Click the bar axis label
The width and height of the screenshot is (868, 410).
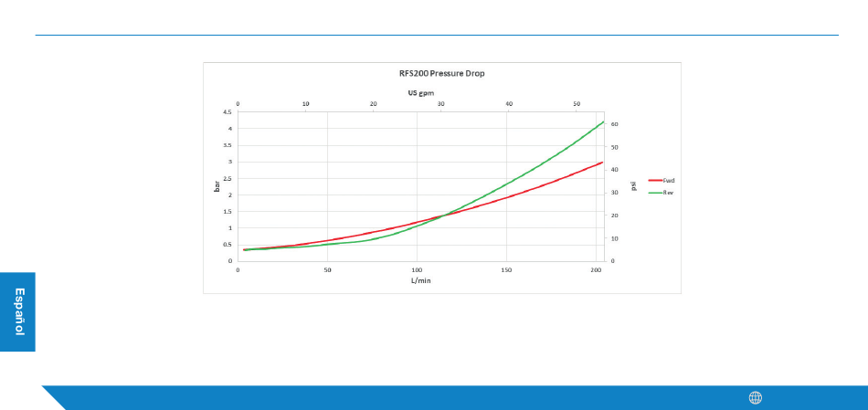tap(217, 186)
